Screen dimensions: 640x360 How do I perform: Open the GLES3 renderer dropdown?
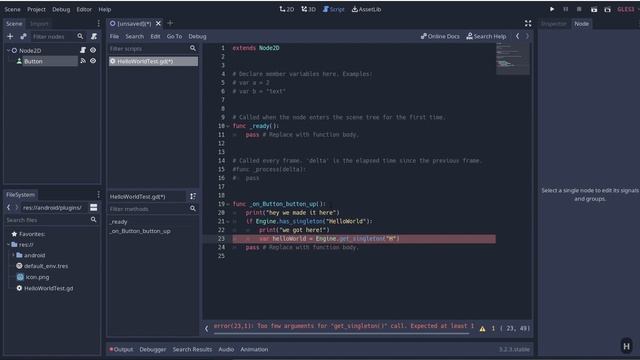click(626, 9)
